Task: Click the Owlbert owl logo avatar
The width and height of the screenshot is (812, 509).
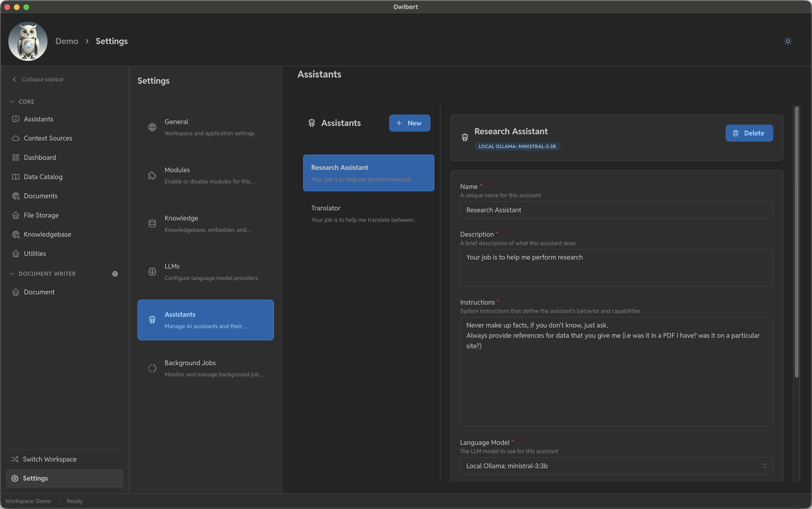Action: [28, 41]
